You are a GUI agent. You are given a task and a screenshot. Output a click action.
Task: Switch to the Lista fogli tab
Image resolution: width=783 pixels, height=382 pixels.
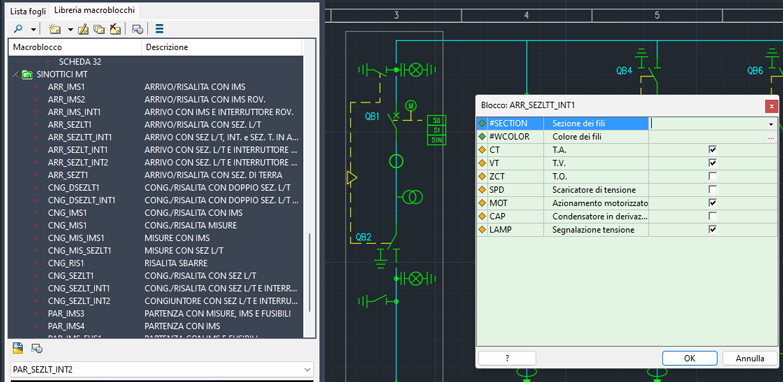pos(29,10)
